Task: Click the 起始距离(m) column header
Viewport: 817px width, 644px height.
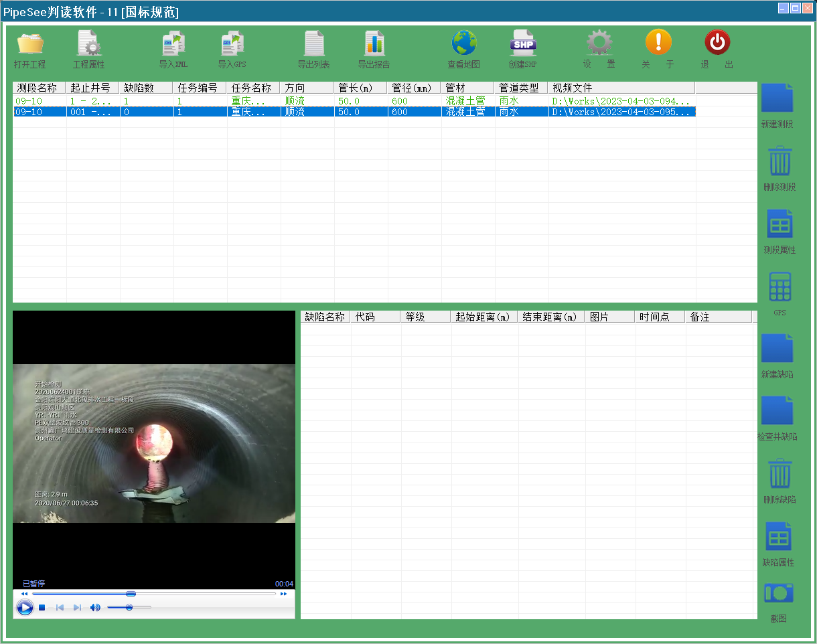Action: coord(484,317)
